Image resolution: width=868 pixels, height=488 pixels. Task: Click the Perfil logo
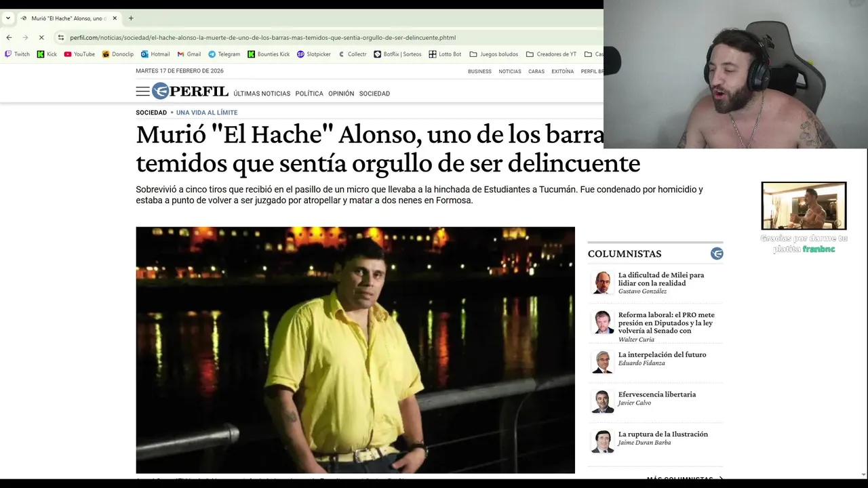(x=190, y=91)
